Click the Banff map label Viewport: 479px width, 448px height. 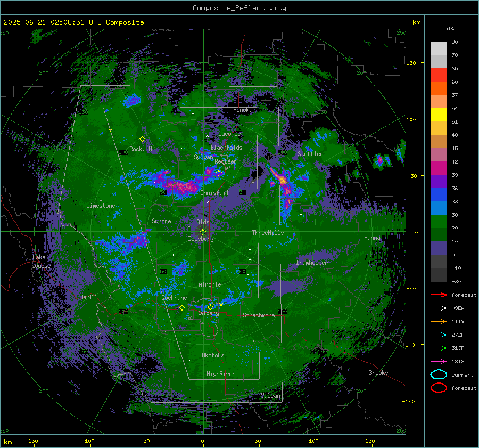pyautogui.click(x=88, y=297)
